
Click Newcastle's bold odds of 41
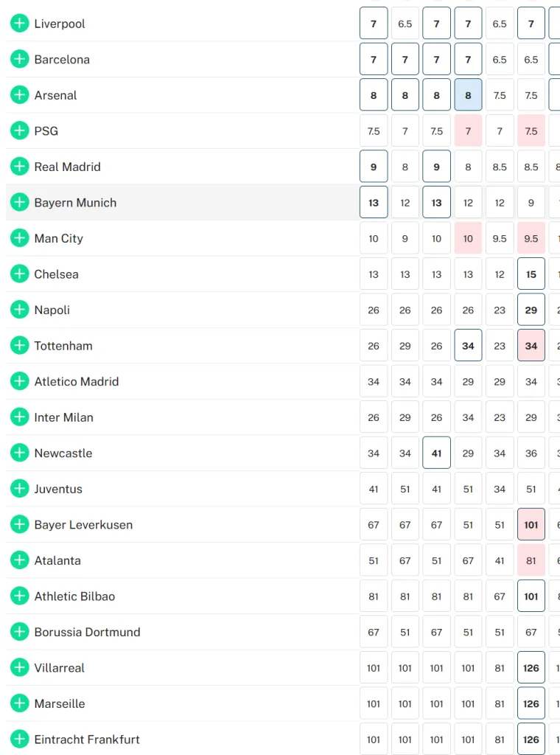(437, 453)
